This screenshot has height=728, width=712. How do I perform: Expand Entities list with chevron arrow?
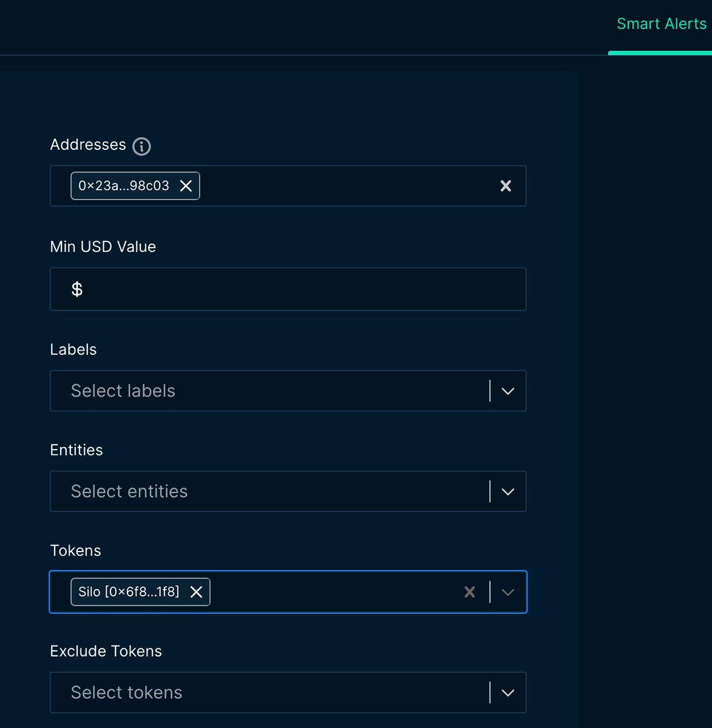pyautogui.click(x=508, y=491)
